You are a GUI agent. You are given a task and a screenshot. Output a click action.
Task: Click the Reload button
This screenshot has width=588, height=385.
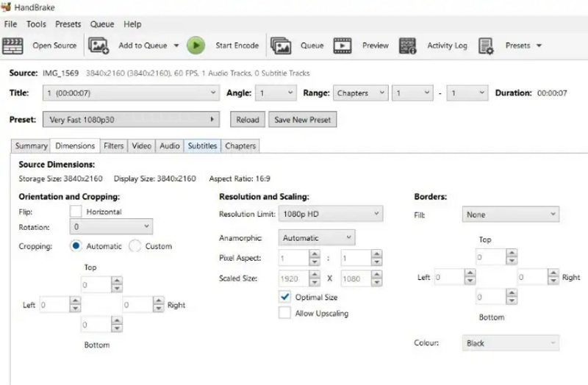click(248, 120)
